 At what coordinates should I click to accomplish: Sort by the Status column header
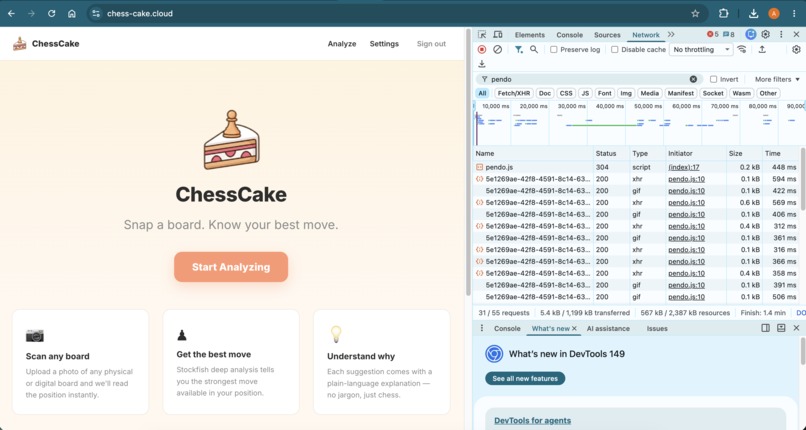(611, 153)
